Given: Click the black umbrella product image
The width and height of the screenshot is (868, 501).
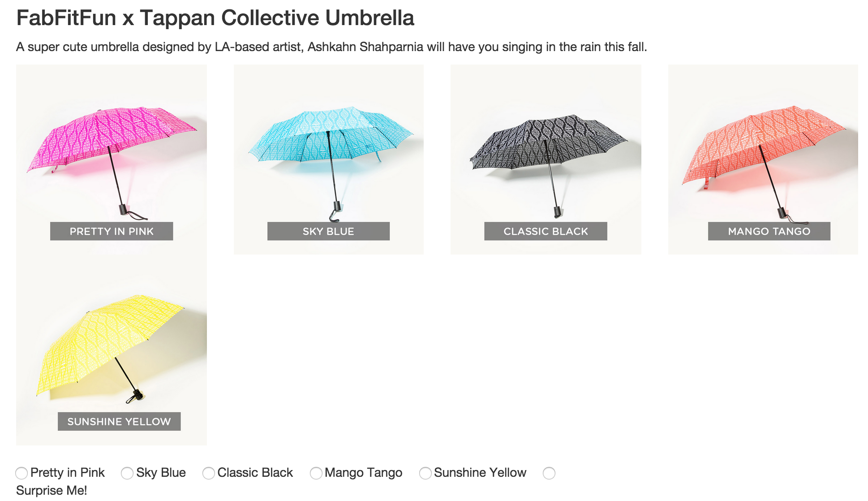Looking at the screenshot, I should pyautogui.click(x=546, y=160).
